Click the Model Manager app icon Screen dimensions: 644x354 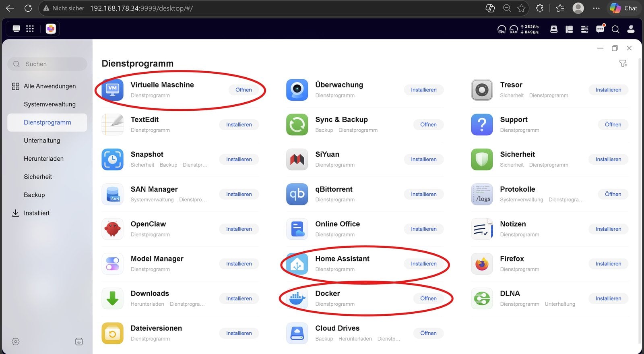coord(112,264)
